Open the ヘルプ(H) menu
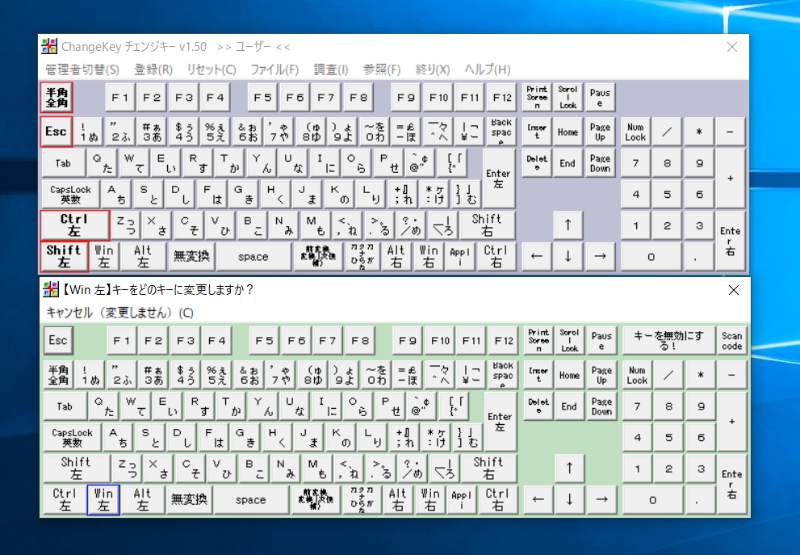Image resolution: width=800 pixels, height=555 pixels. click(x=488, y=70)
